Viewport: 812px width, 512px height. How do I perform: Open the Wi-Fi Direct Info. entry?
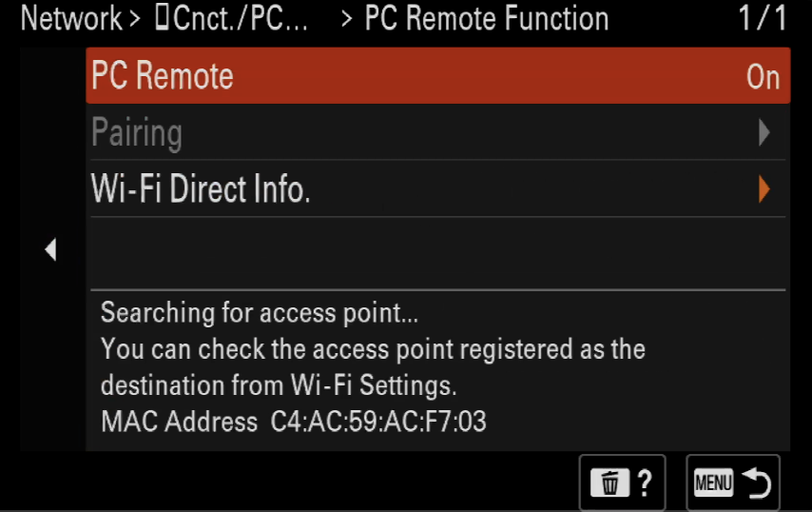tap(438, 188)
